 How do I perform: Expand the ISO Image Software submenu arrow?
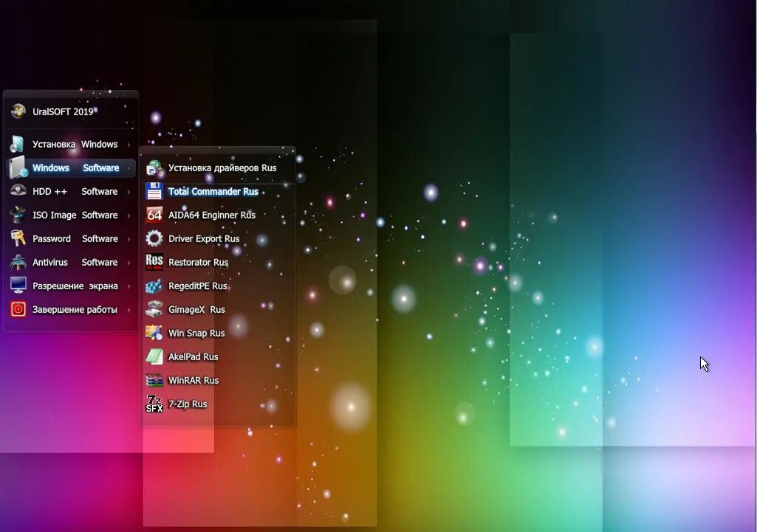coord(129,215)
